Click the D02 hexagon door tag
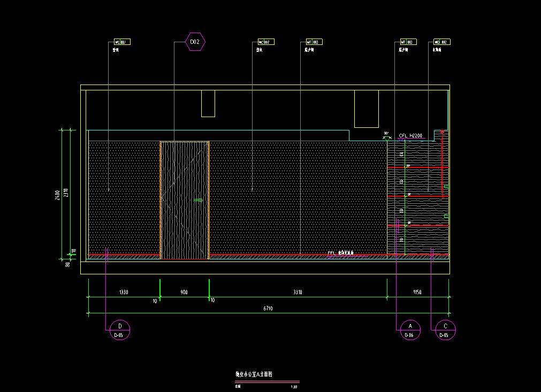 coord(195,42)
